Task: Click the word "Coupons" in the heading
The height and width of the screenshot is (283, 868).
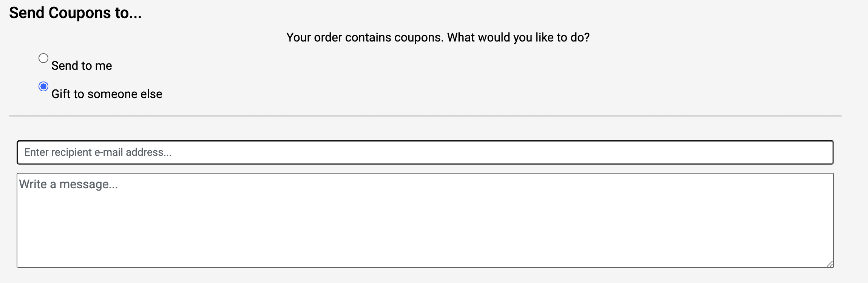Action: point(80,13)
